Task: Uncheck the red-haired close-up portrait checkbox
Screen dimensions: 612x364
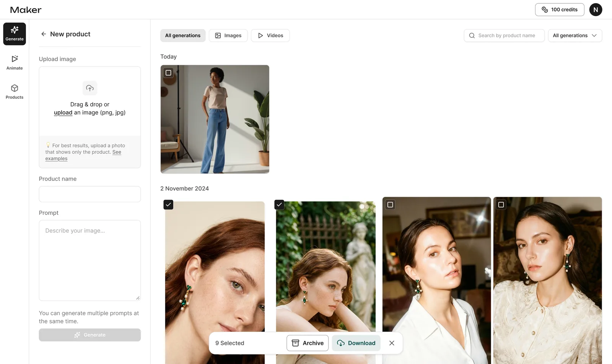Action: coord(168,205)
